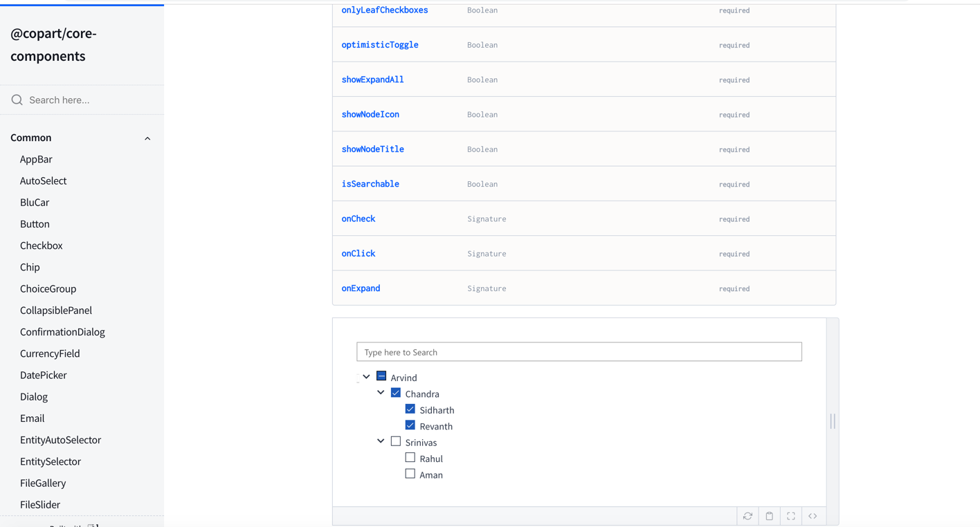Open ConfirmationDialog in the sidebar
Screen dimensions: 980x527
point(62,332)
